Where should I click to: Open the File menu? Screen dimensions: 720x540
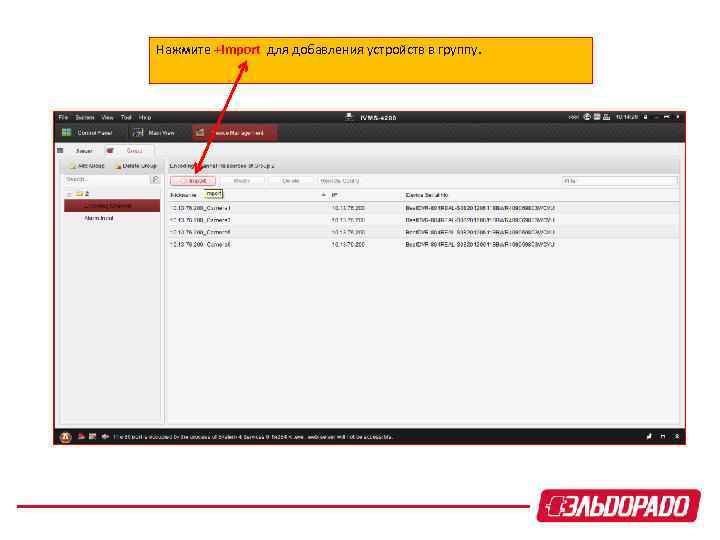tap(63, 118)
